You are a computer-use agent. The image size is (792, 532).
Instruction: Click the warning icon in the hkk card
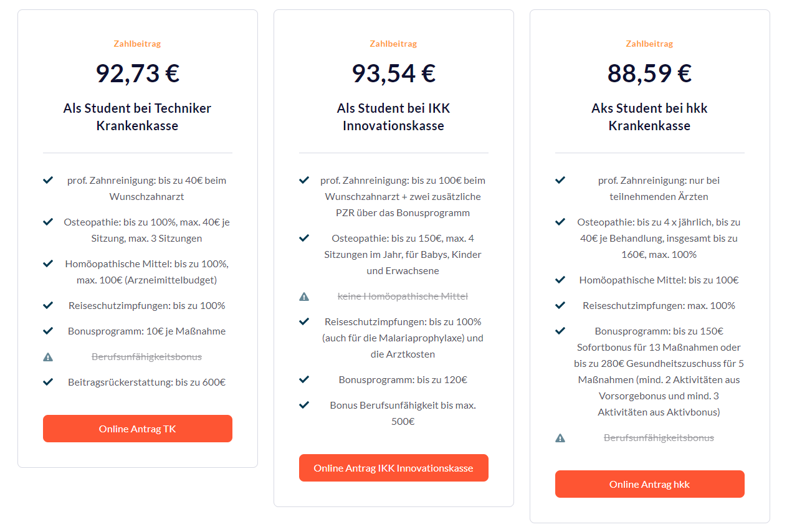click(x=560, y=437)
